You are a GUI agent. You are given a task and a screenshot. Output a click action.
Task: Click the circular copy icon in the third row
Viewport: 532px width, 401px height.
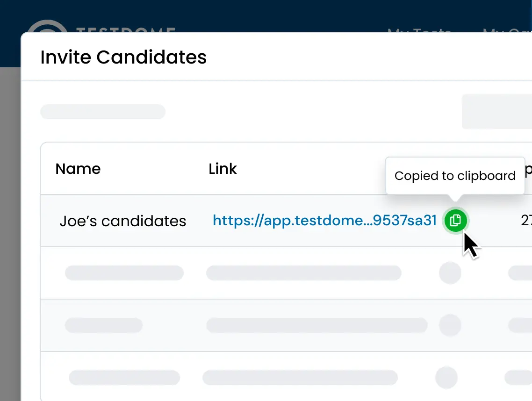click(x=450, y=325)
